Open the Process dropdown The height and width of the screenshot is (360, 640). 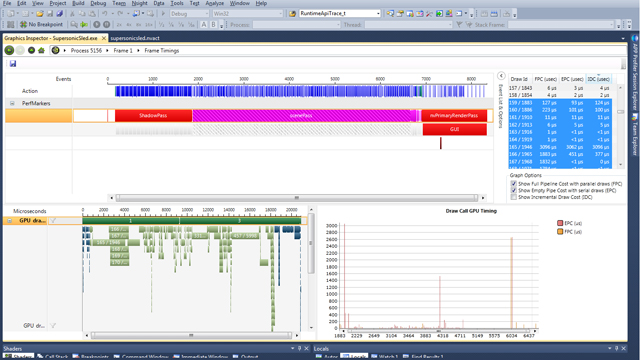(x=297, y=24)
